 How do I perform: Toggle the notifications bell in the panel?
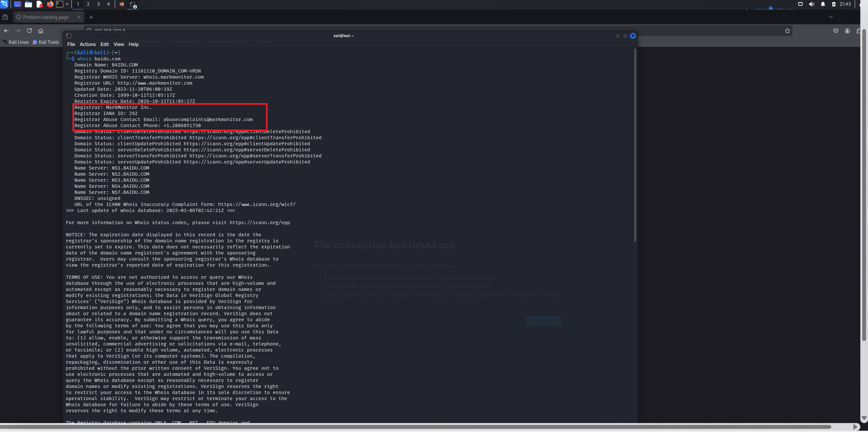[x=823, y=4]
